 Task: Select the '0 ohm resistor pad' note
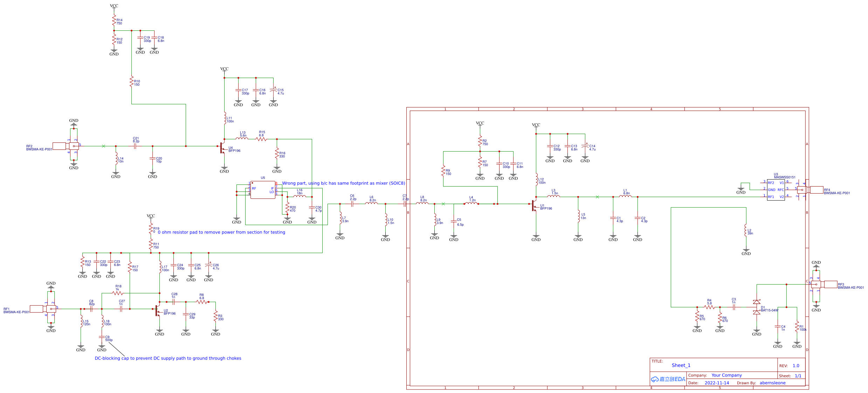coord(221,232)
